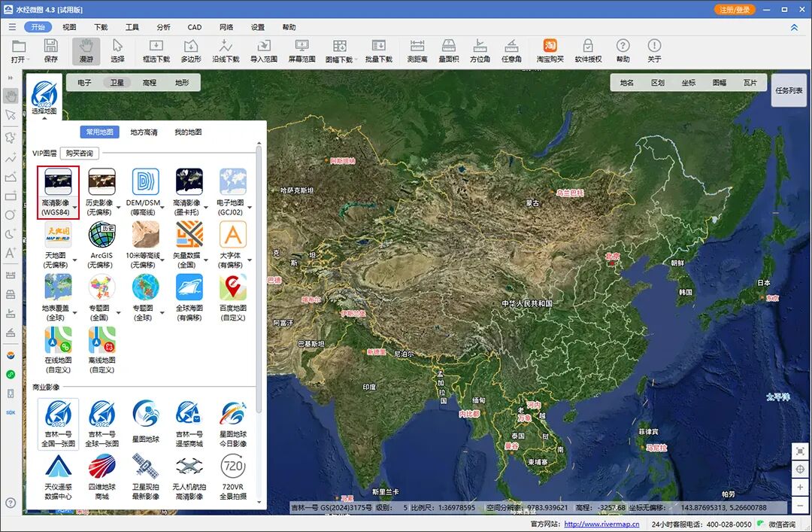Open 软件授权 software license
Screen dimensions: 812x532
tap(588, 51)
